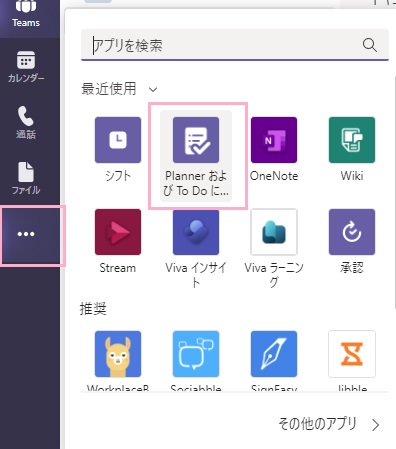Open the Viva インサイト app

[196, 248]
